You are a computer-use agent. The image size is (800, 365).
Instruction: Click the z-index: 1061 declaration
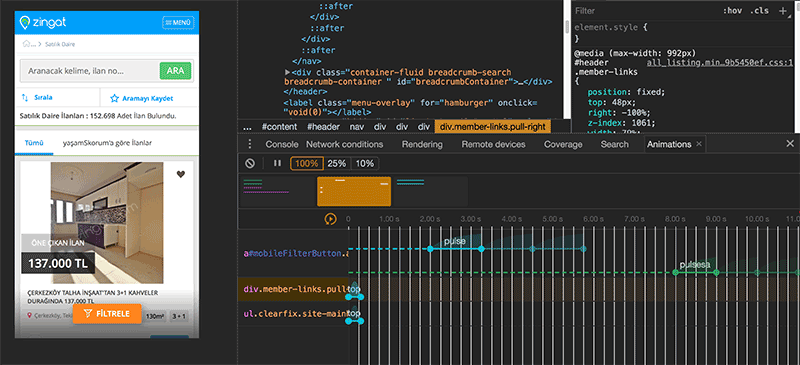pyautogui.click(x=620, y=123)
